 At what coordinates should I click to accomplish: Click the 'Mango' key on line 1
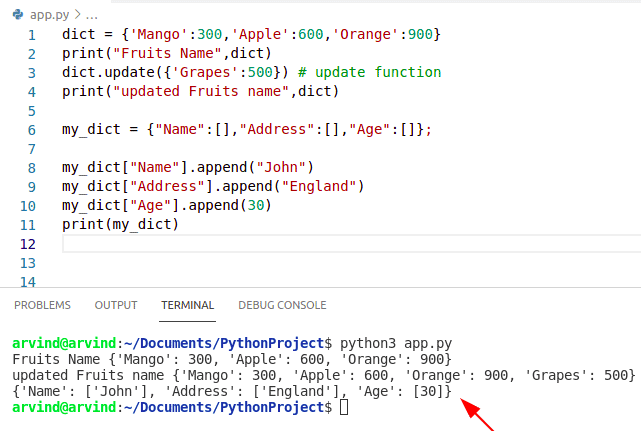pos(159,34)
